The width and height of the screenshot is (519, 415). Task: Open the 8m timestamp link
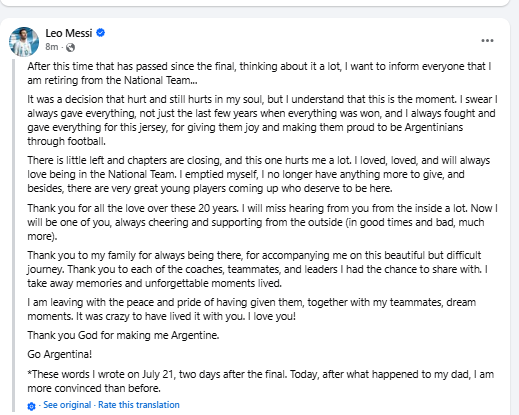52,47
